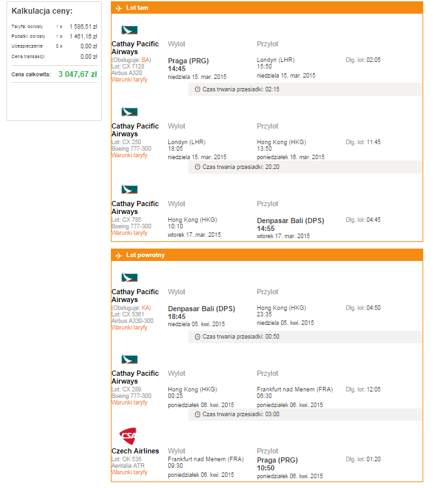Screen dimensions: 448x488
Task: Click the BA operating carrier link
Action: click(x=145, y=60)
